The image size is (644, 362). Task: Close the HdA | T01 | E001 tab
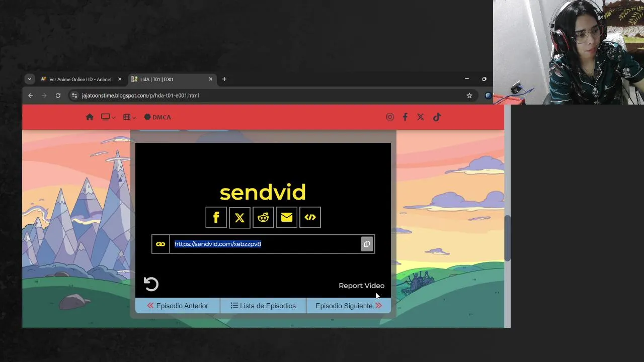tap(211, 79)
